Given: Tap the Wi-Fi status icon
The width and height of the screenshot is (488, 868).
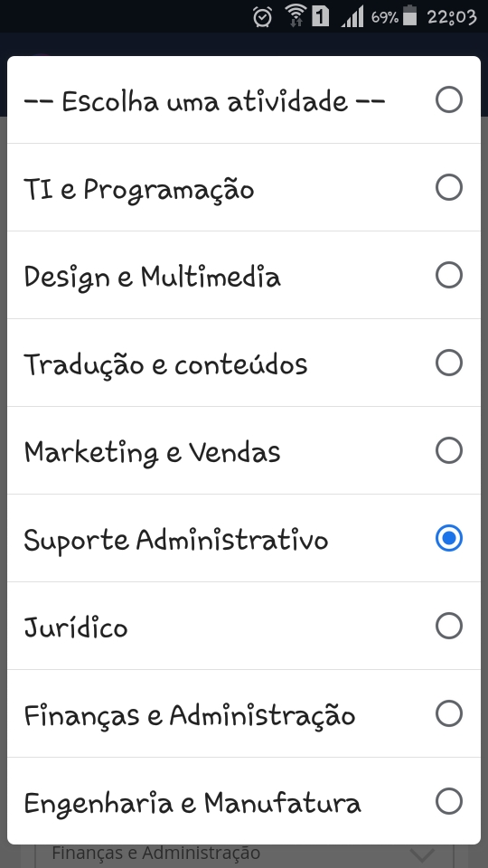Looking at the screenshot, I should click(x=296, y=15).
